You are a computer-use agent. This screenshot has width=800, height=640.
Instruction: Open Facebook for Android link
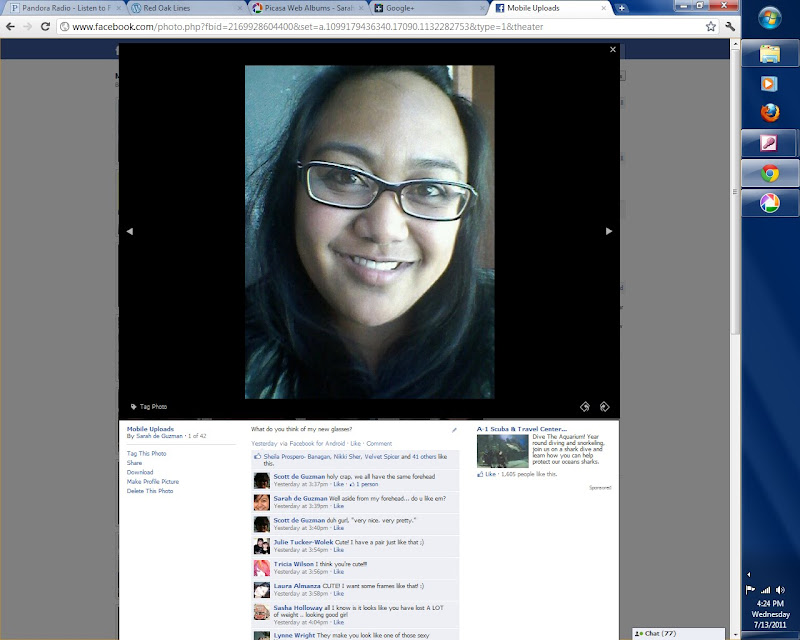coord(317,444)
